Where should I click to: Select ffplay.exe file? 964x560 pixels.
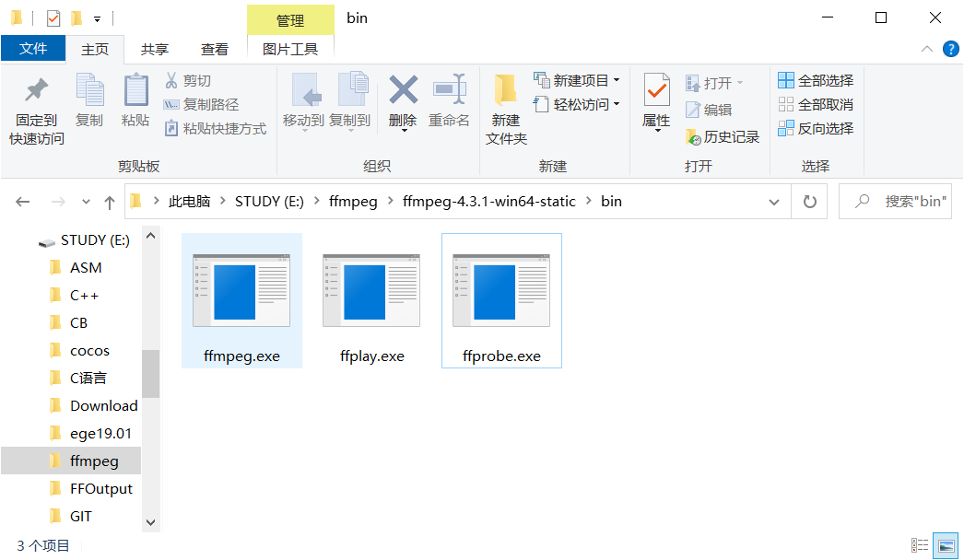tap(372, 300)
